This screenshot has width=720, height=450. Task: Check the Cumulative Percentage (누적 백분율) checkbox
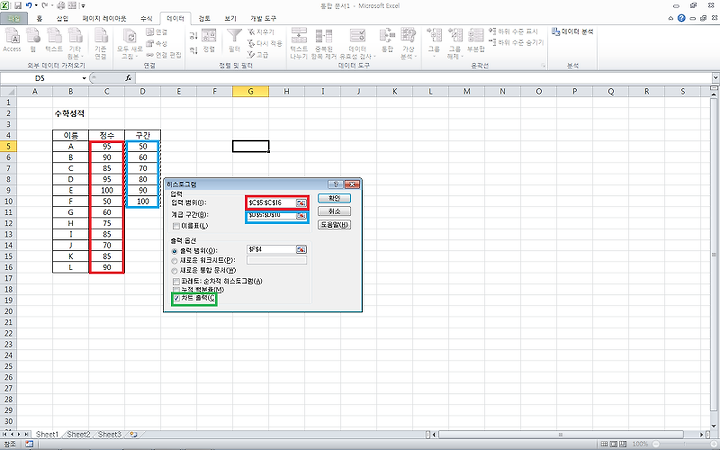coord(176,290)
